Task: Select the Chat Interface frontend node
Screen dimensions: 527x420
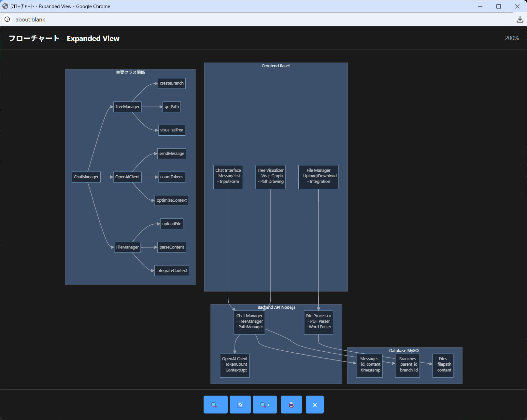Action: point(228,177)
